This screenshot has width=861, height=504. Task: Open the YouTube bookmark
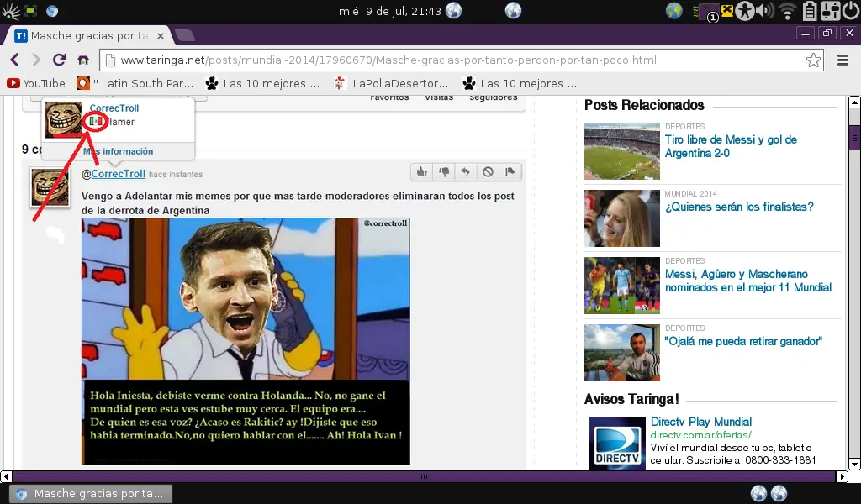(36, 83)
